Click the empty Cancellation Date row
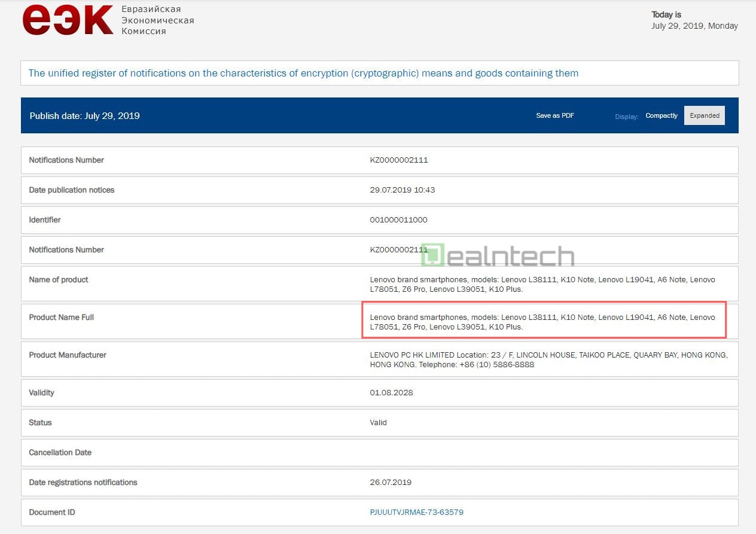Viewport: 756px width, 534px height. 379,453
